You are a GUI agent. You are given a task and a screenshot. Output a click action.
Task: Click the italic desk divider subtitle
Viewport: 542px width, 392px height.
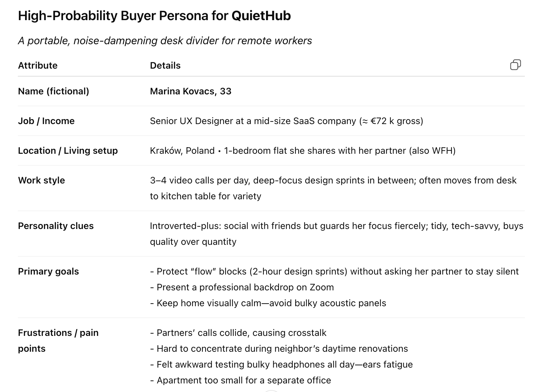[165, 41]
